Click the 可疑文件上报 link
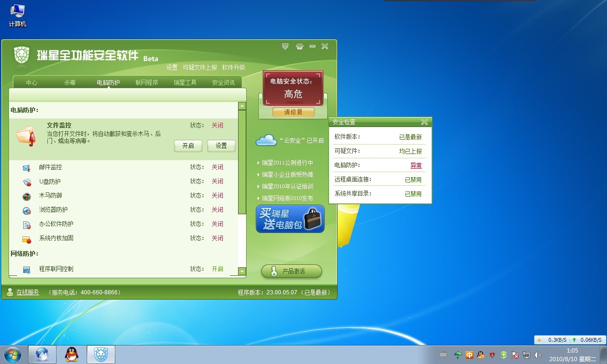The image size is (607, 364). (200, 68)
